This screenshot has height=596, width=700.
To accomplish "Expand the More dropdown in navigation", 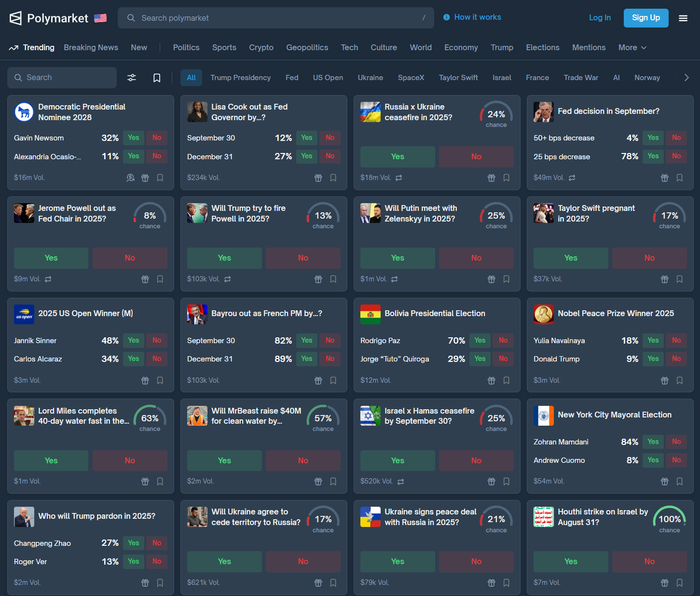I will click(632, 47).
